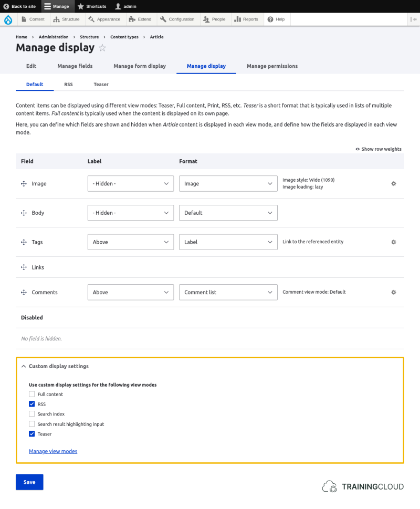Enable Full content view mode checkbox

coord(32,394)
